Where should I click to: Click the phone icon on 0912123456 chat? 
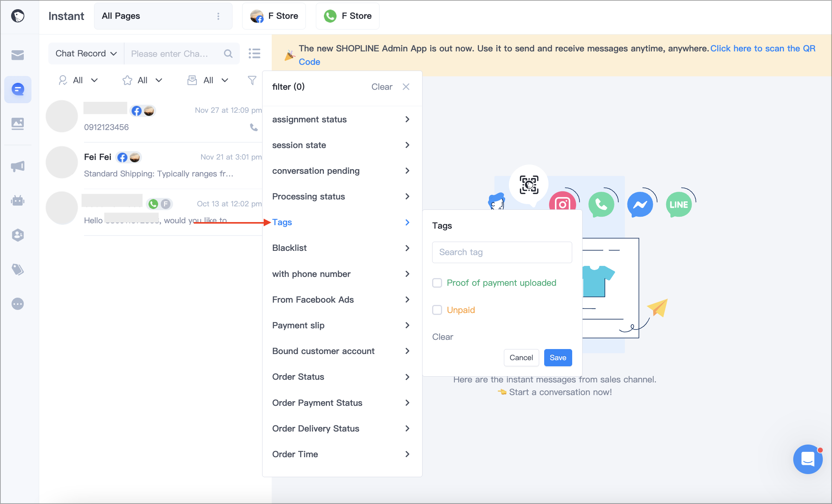[254, 127]
